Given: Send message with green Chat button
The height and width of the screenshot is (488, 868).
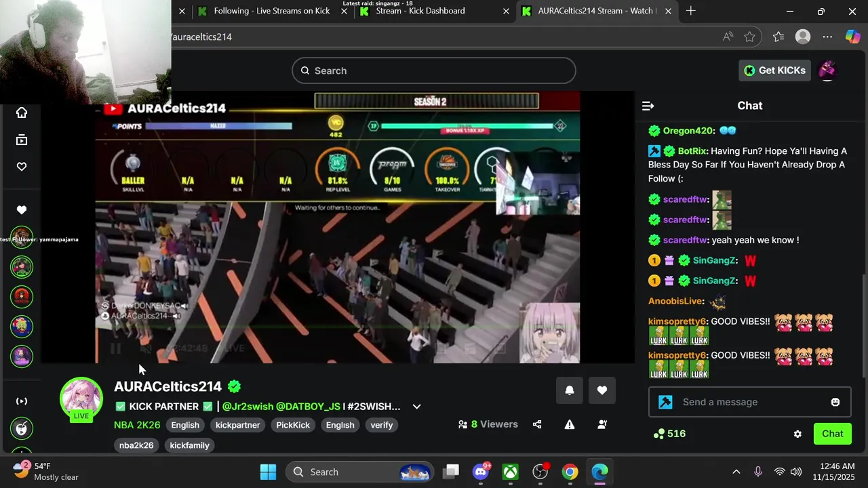Looking at the screenshot, I should pyautogui.click(x=832, y=434).
